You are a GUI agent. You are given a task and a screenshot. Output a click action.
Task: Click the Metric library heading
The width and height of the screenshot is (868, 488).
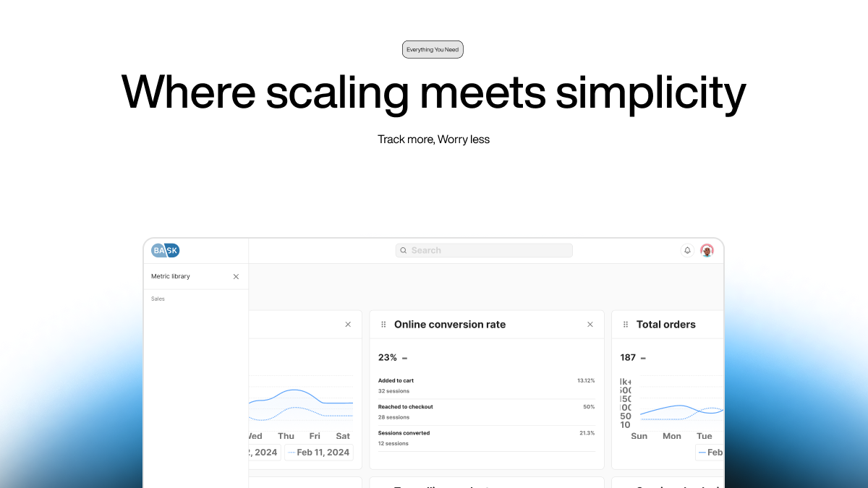point(171,276)
